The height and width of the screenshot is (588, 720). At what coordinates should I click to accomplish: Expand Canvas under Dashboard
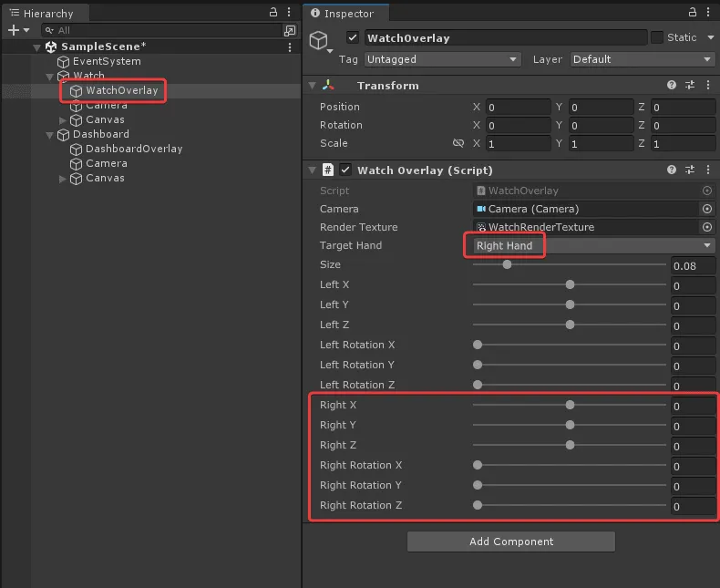pyautogui.click(x=63, y=179)
